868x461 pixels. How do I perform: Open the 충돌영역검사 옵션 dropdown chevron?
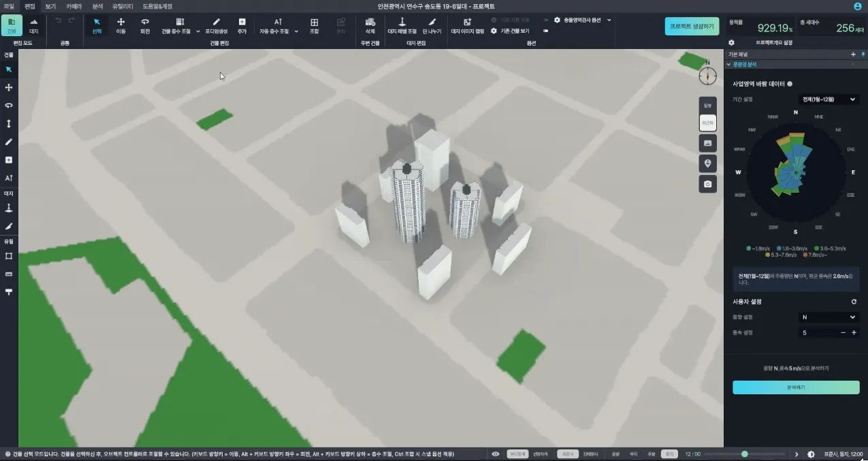pos(609,20)
